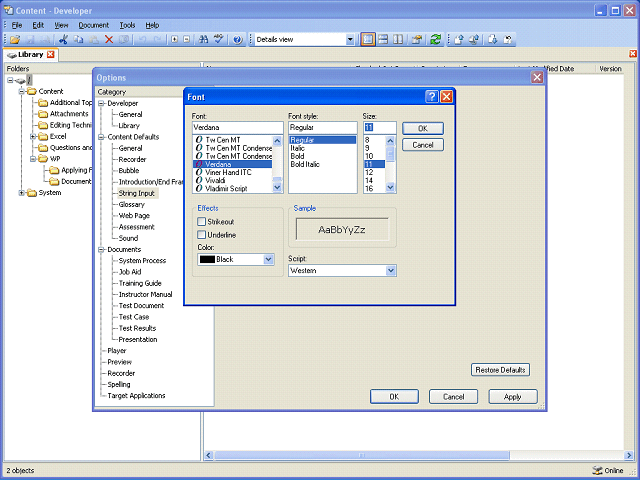The image size is (640, 480).
Task: Click the Font name input field showing Verdana
Action: click(238, 127)
